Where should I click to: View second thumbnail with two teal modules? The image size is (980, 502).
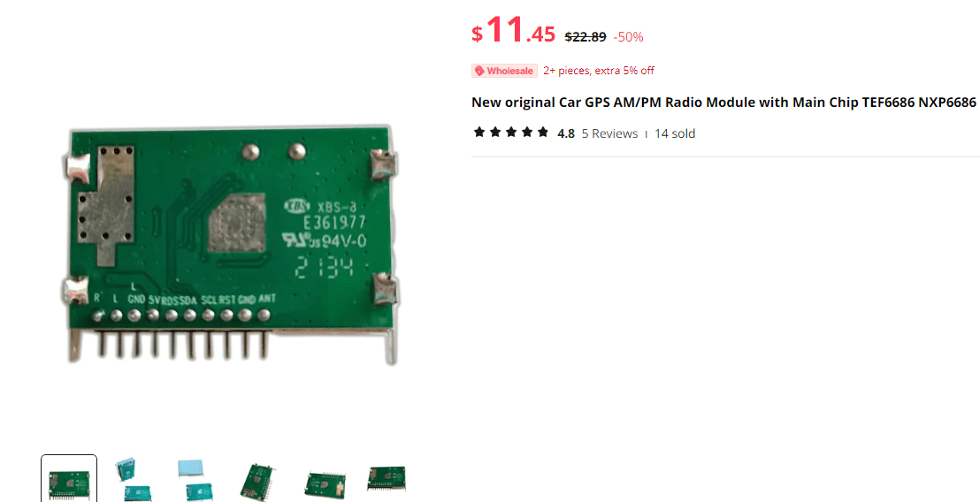point(134,480)
